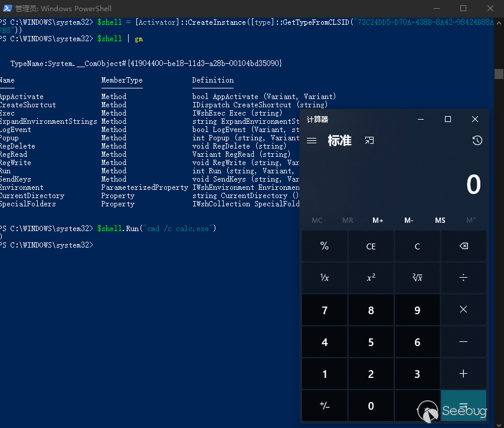This screenshot has height=428, width=504.
Task: Click the 'TypeName:System.__ComObject' line
Action: point(146,64)
